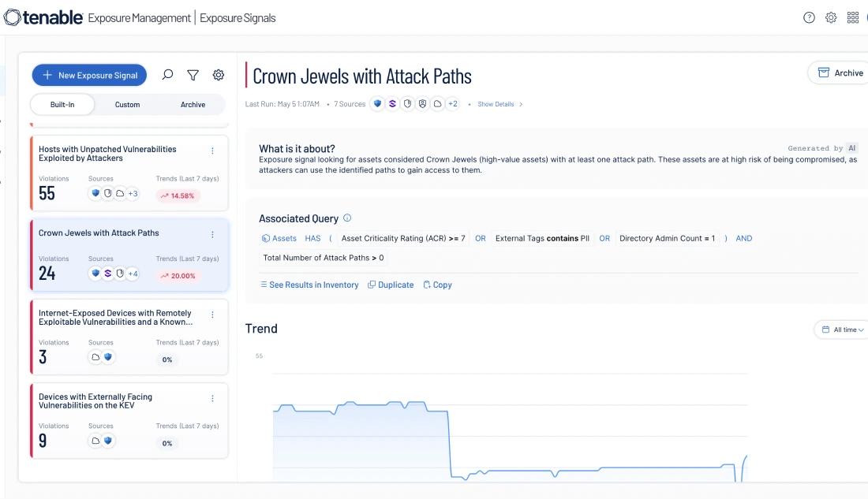Click Directory Admin Count = 1 condition
The width and height of the screenshot is (868, 499).
667,238
